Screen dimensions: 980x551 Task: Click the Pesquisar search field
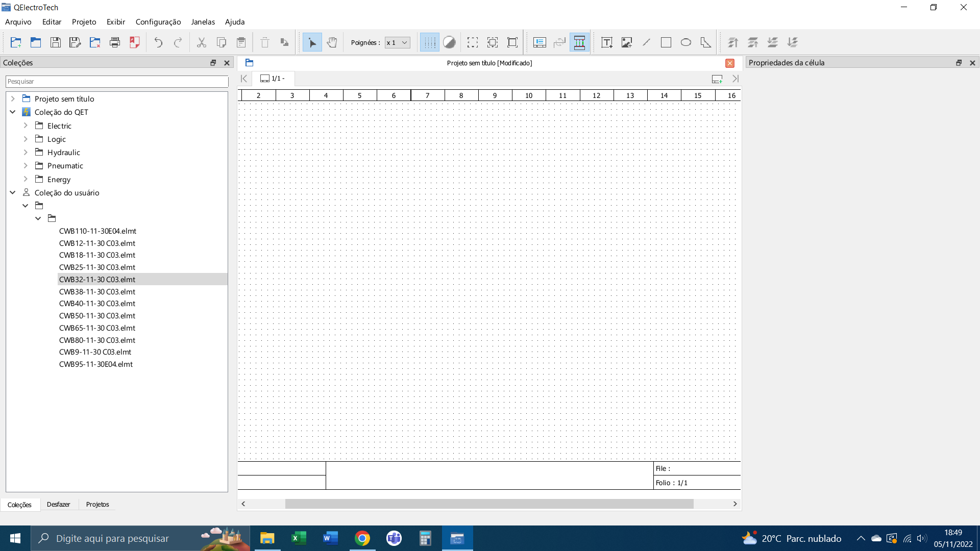click(117, 82)
